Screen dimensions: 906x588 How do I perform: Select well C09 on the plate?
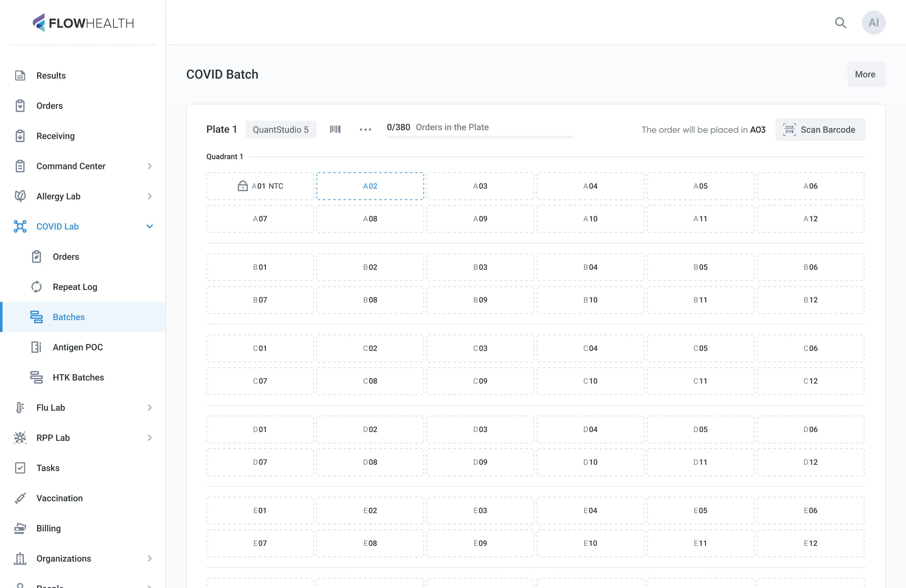[x=480, y=381]
